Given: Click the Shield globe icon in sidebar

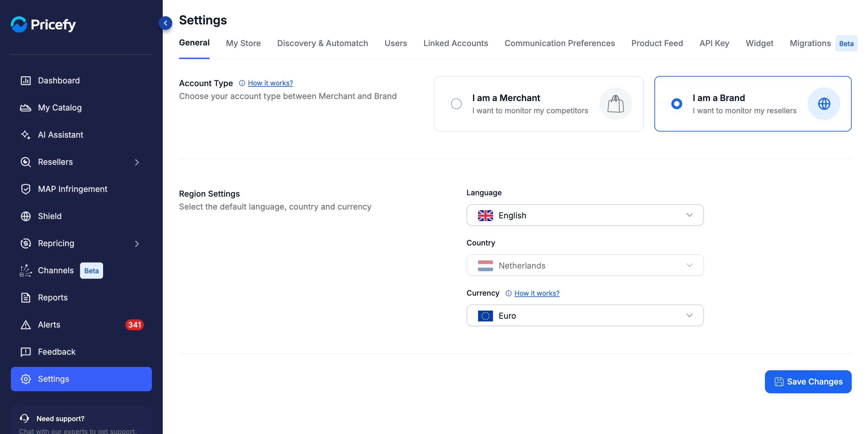Looking at the screenshot, I should pos(26,216).
